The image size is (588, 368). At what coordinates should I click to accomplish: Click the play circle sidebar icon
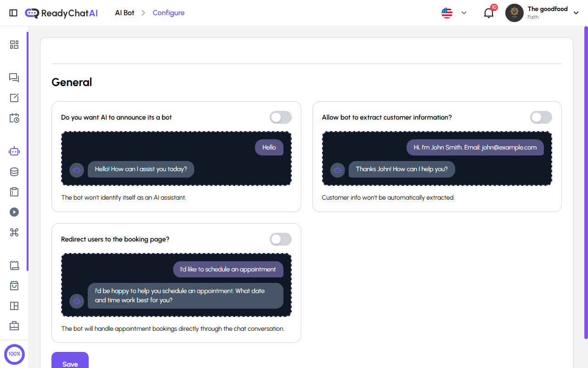(14, 212)
